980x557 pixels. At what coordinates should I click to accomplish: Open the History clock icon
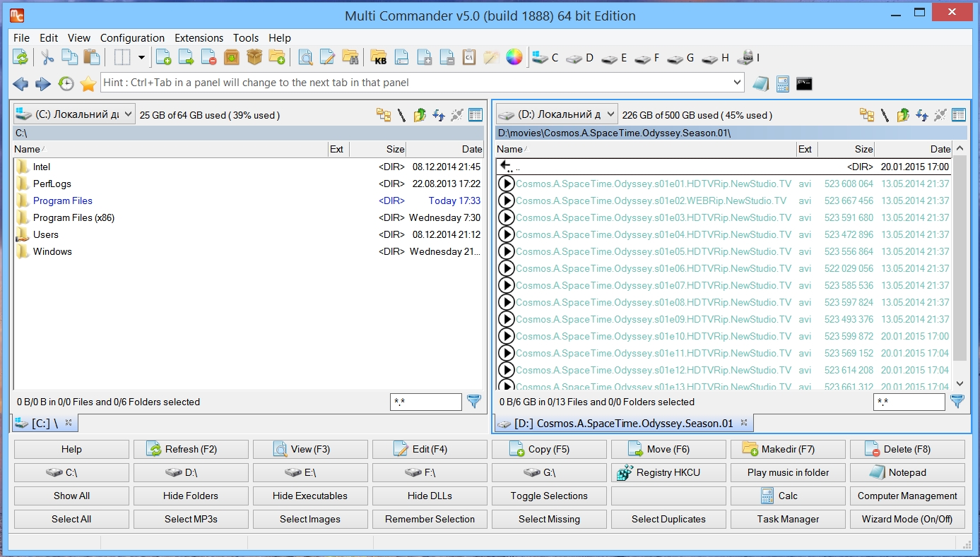tap(66, 84)
